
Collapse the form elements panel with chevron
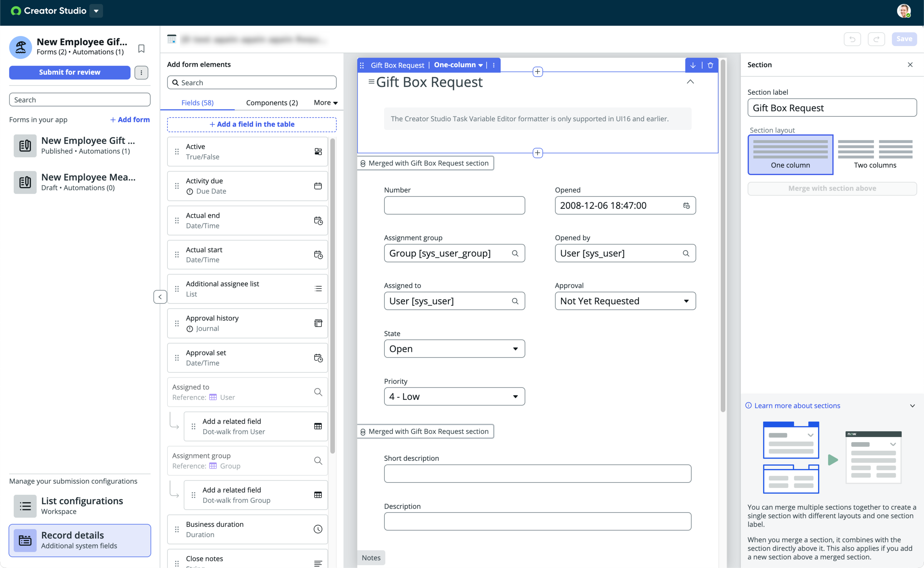click(x=160, y=297)
